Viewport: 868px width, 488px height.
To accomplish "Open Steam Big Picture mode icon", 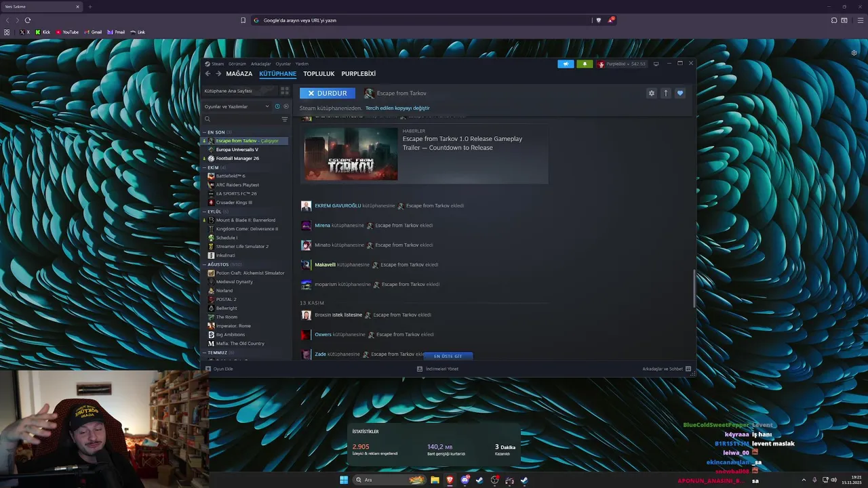I will [656, 64].
